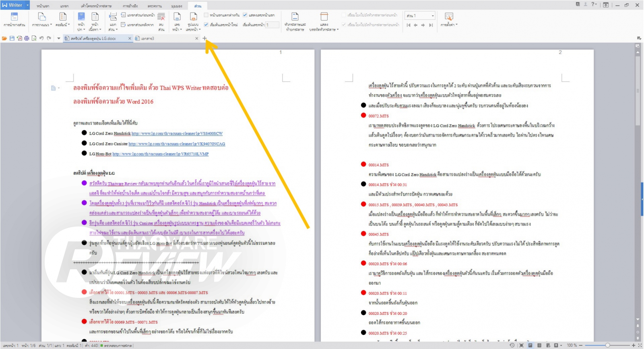This screenshot has height=349, width=644.
Task: Click the hide ribbon up-arrow icon
Action: [x=606, y=5]
